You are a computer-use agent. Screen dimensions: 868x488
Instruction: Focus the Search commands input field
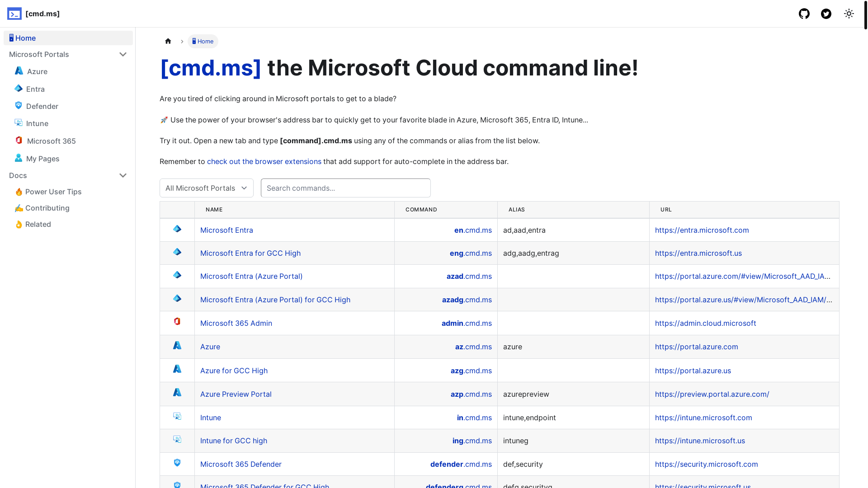coord(345,188)
